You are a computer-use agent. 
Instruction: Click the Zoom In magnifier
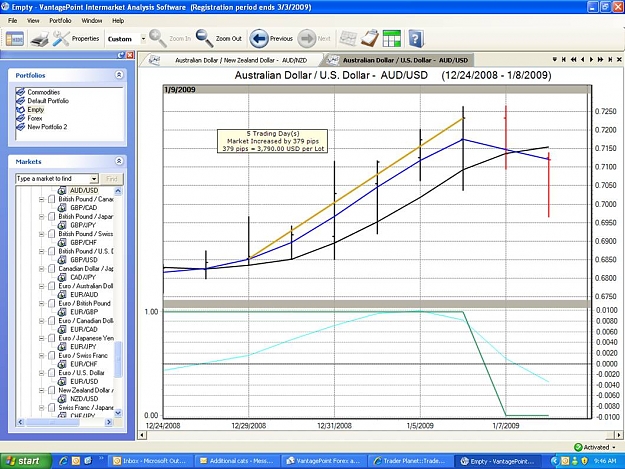157,39
